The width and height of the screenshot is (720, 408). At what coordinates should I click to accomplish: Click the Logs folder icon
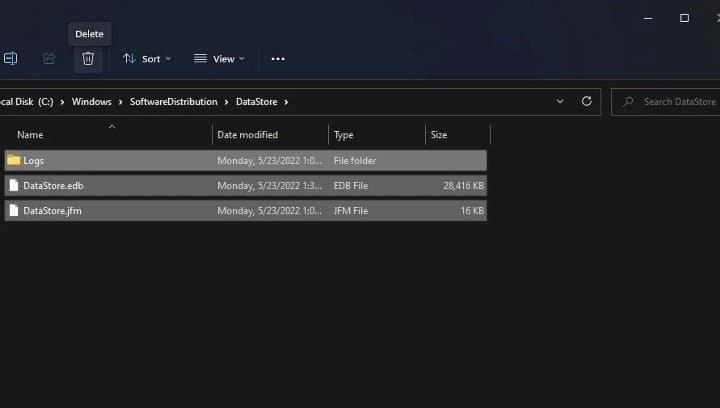point(14,160)
